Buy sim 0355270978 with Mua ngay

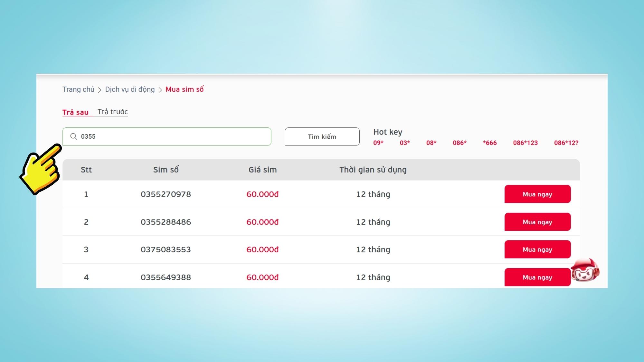[537, 194]
